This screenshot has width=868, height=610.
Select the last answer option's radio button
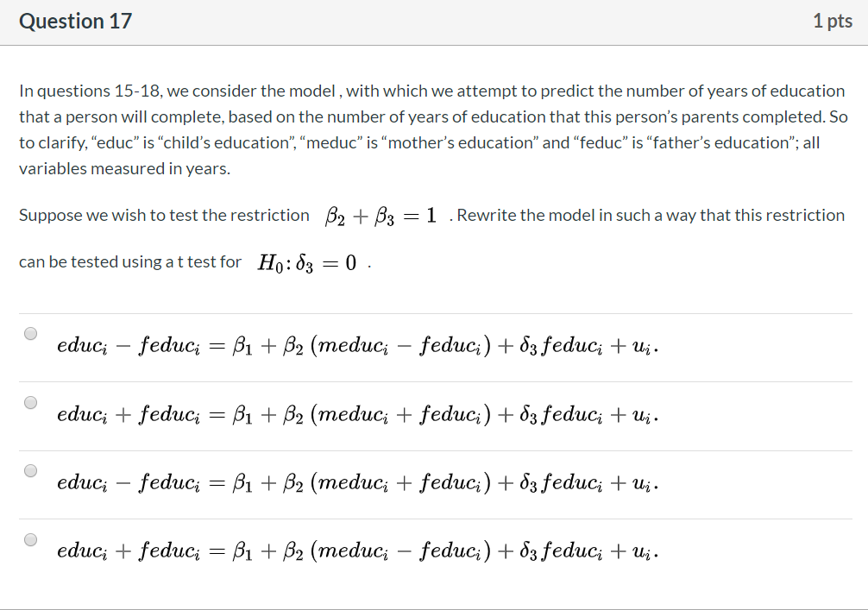pos(31,538)
